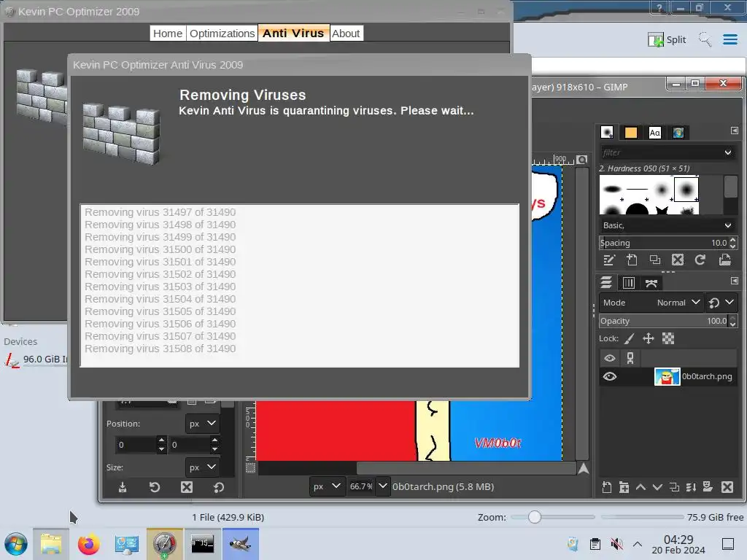The image size is (747, 560).
Task: Merge down the current layer
Action: coord(691,487)
